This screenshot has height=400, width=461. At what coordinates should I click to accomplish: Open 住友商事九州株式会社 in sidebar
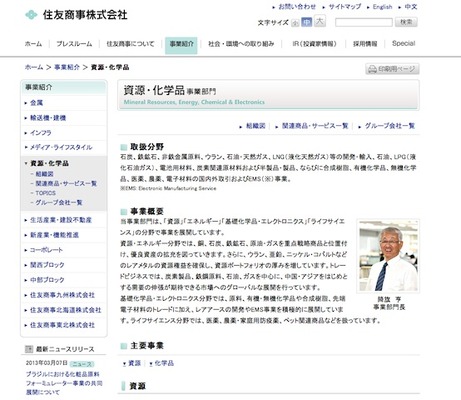pos(62,295)
